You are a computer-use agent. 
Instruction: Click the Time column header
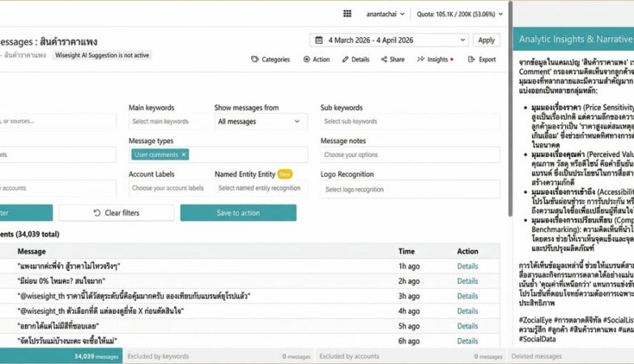coord(406,252)
